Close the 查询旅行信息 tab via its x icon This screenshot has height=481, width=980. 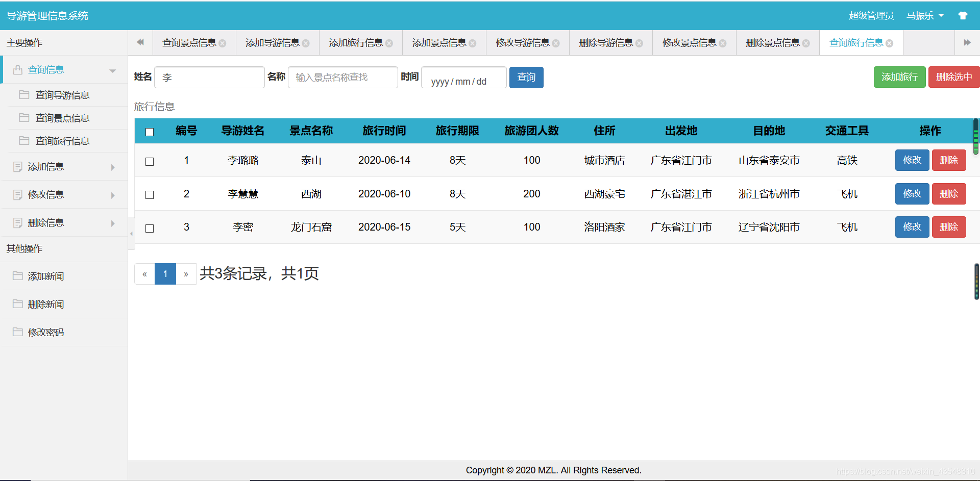coord(890,43)
